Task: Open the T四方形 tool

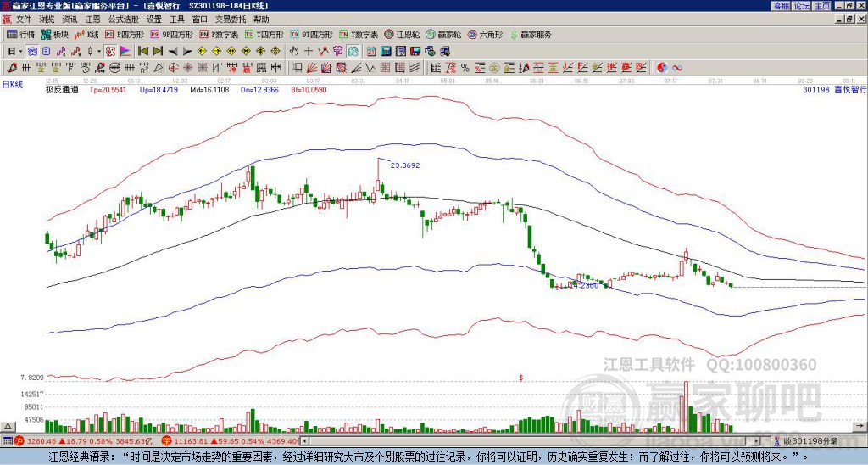Action: [264, 34]
